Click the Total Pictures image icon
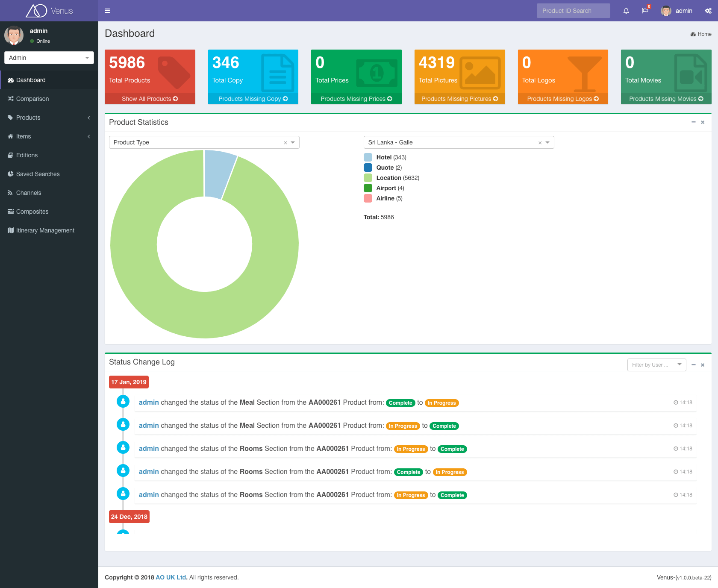This screenshot has height=588, width=718. pyautogui.click(x=480, y=73)
